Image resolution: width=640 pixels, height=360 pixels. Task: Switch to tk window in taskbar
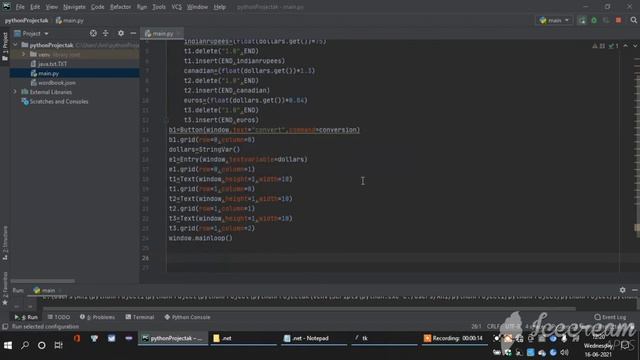click(383, 338)
